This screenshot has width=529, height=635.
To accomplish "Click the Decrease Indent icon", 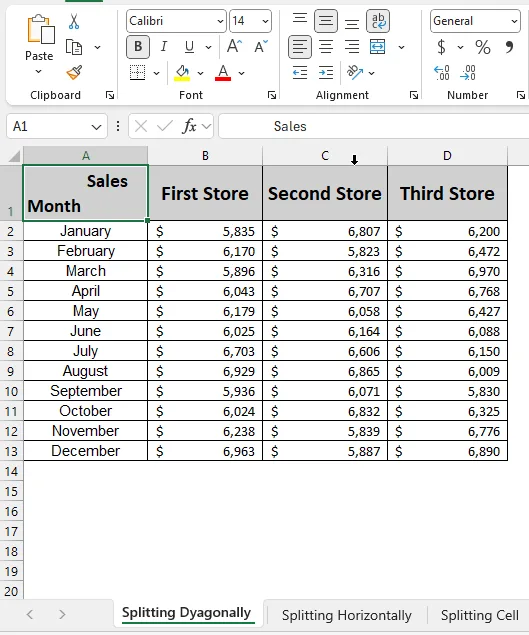I will tap(300, 73).
